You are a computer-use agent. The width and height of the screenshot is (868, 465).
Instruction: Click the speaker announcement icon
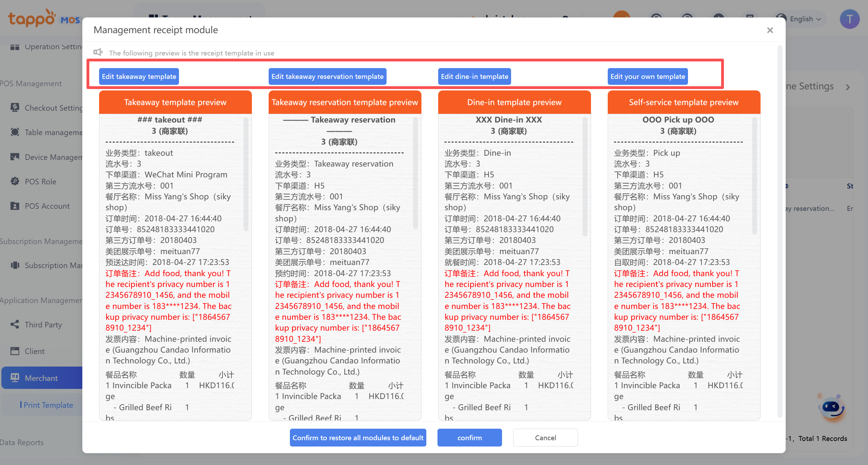point(98,52)
